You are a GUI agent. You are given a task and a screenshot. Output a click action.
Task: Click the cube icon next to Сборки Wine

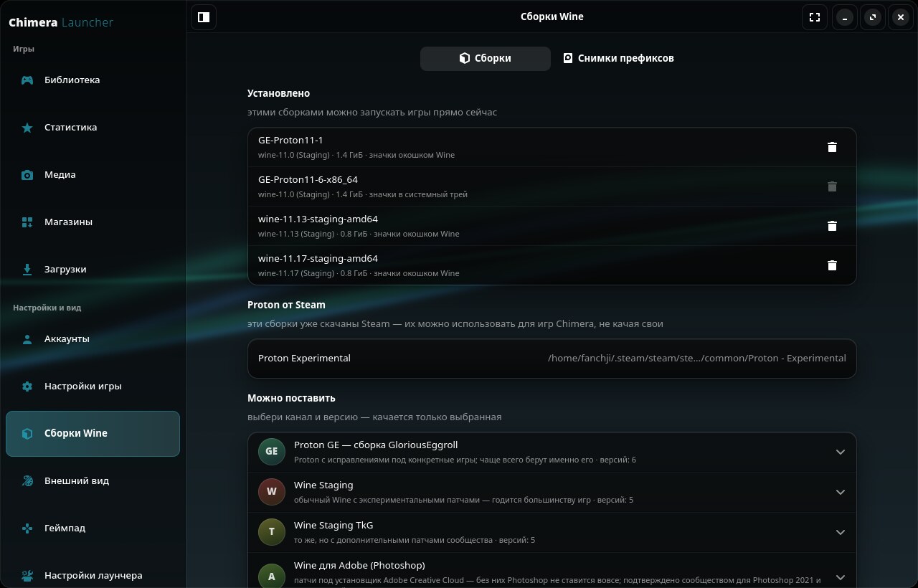coord(27,434)
